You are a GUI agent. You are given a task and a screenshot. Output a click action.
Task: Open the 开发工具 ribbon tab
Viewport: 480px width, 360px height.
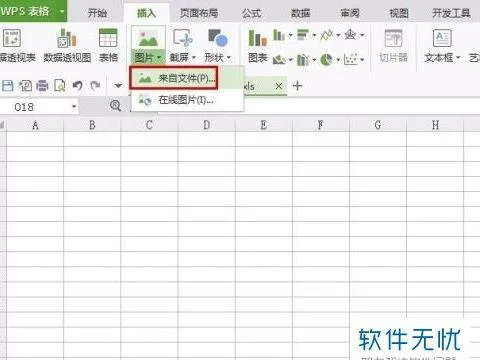tap(451, 13)
